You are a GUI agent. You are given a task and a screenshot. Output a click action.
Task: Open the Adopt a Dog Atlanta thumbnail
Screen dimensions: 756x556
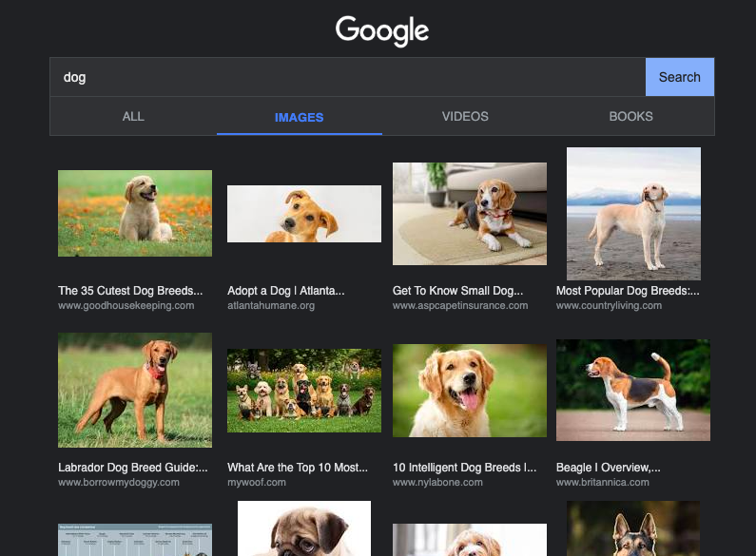pos(304,214)
